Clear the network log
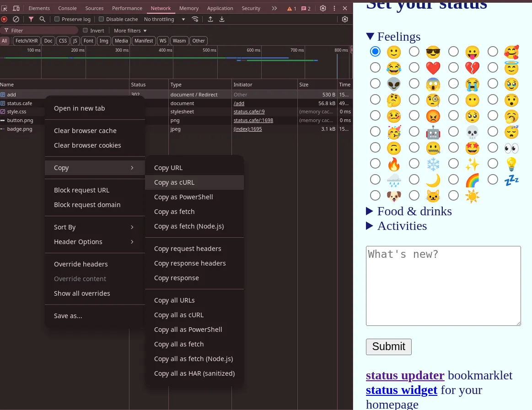This screenshot has height=410, width=532. point(16,19)
